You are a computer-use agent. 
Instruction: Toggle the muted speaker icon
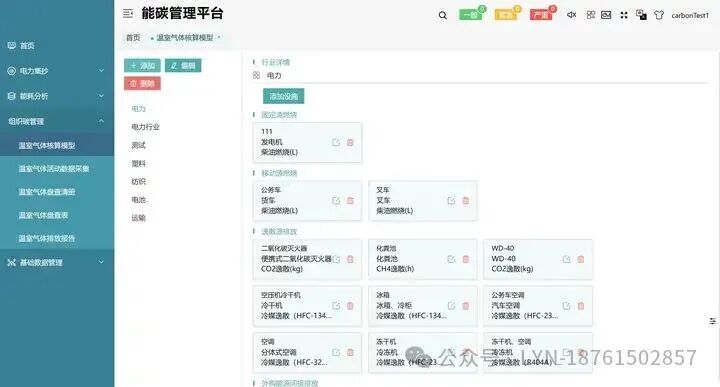572,15
